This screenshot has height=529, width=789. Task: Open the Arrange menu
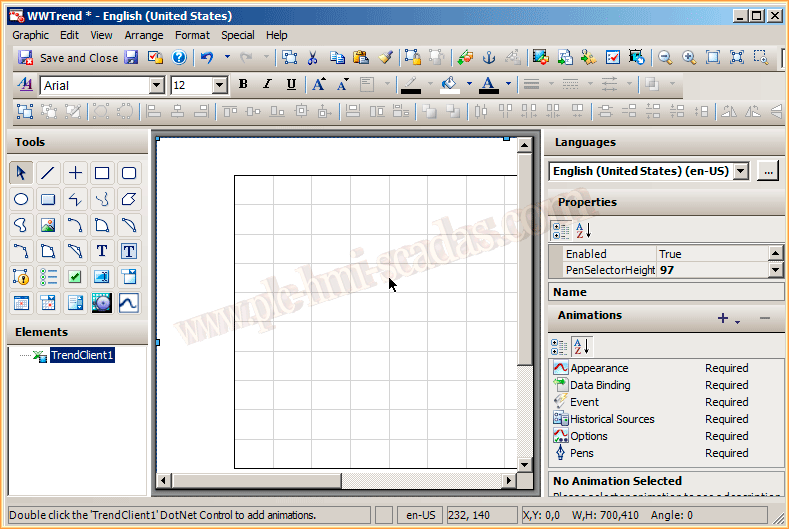(x=144, y=35)
